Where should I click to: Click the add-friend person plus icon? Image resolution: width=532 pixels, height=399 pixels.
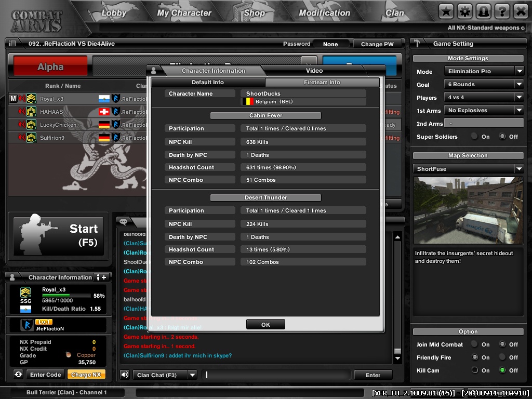point(101,277)
